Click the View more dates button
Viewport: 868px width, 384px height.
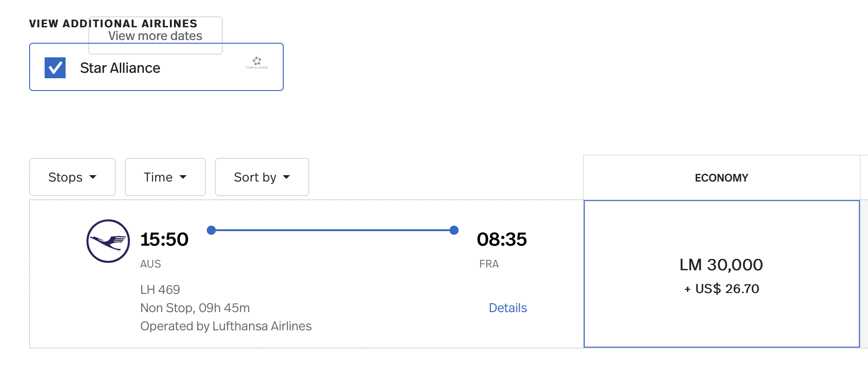coord(155,35)
